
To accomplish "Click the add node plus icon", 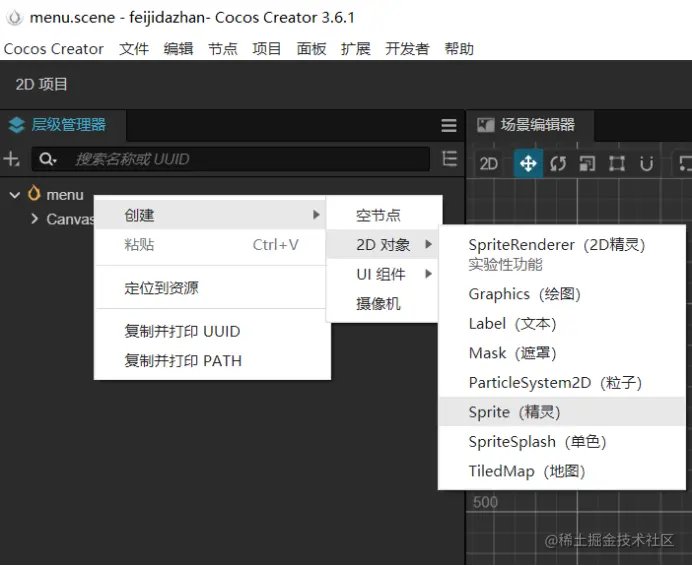I will tap(11, 159).
